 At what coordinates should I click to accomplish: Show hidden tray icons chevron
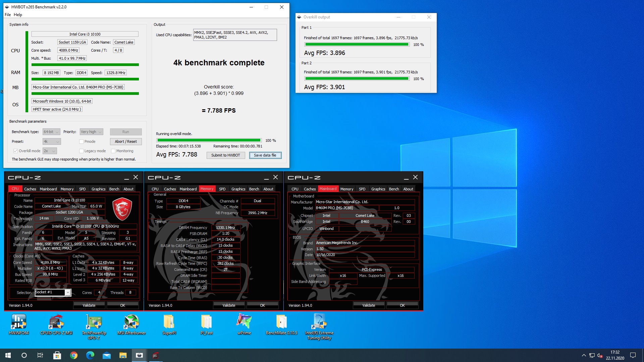584,355
